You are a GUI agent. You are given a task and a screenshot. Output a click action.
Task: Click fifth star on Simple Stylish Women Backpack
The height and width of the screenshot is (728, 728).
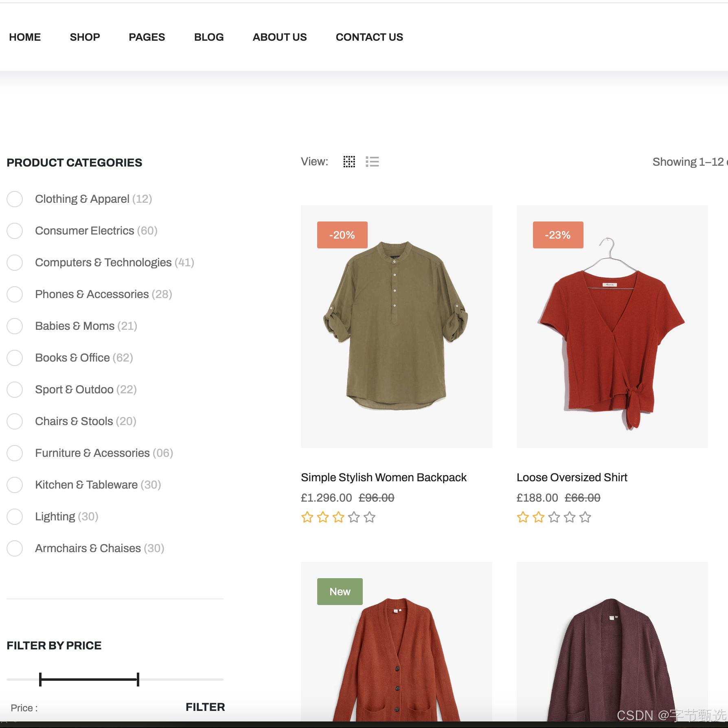(369, 517)
